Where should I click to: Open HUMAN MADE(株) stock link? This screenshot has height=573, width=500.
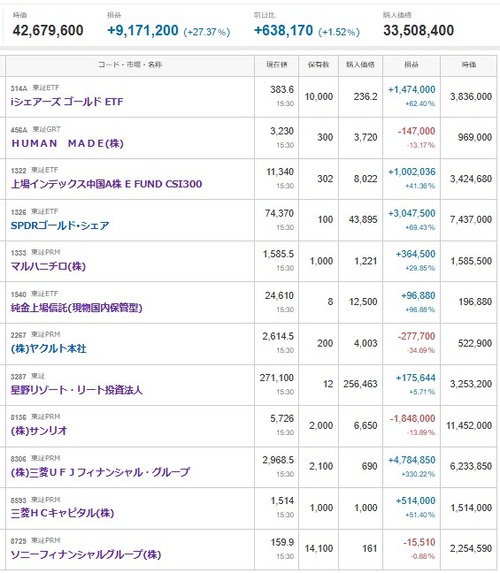point(67,143)
